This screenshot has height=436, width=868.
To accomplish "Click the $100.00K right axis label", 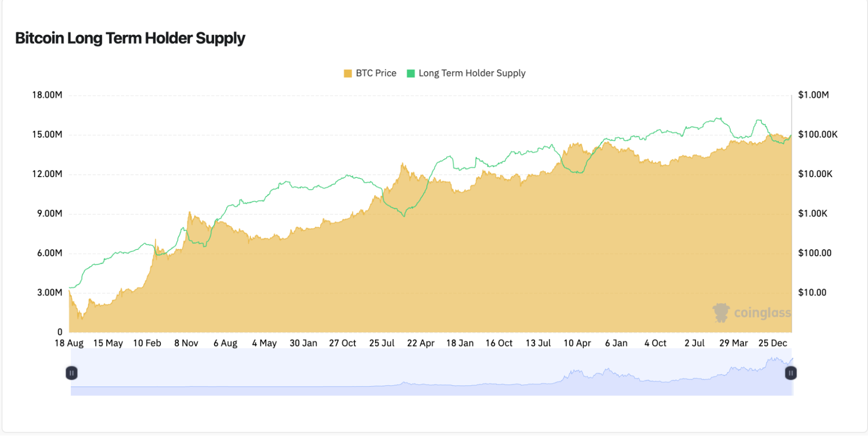I will (x=818, y=134).
